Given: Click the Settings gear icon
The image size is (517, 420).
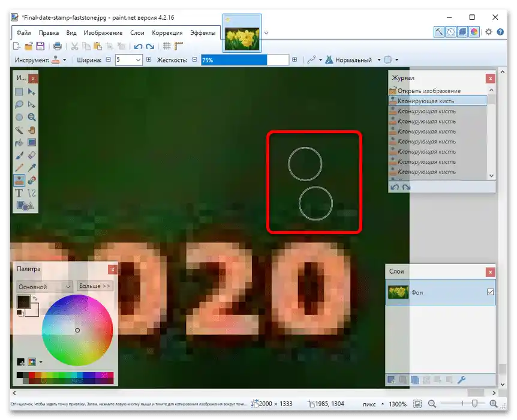Looking at the screenshot, I should point(489,32).
